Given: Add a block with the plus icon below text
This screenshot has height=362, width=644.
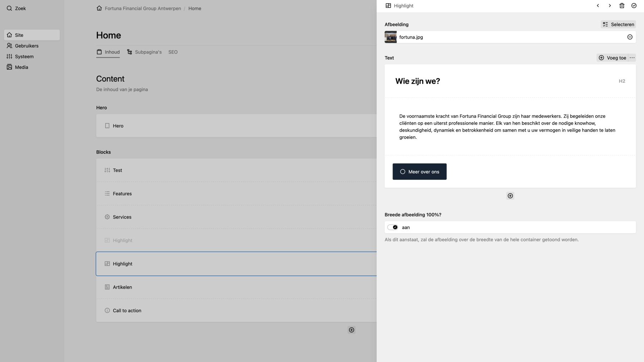Looking at the screenshot, I should [510, 196].
